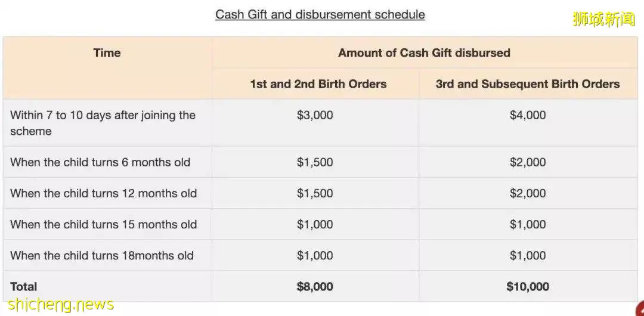Click the 狮城新闻 watermark logo
Viewport: 644px width, 316px height.
tap(603, 19)
